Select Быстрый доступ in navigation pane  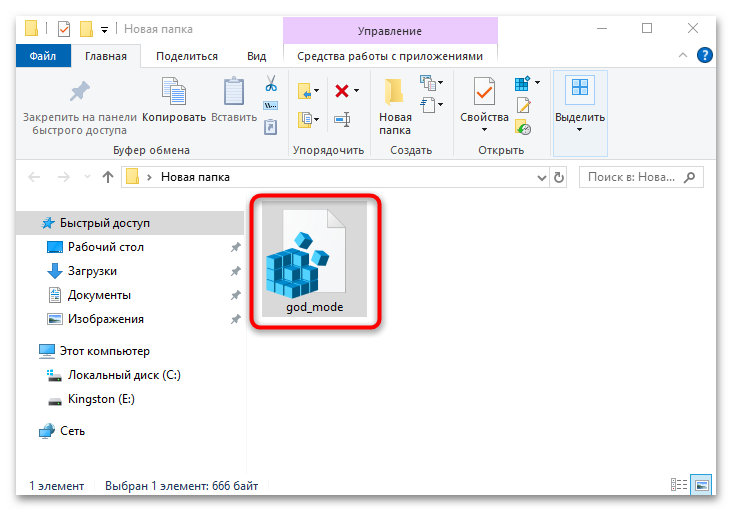pyautogui.click(x=130, y=223)
